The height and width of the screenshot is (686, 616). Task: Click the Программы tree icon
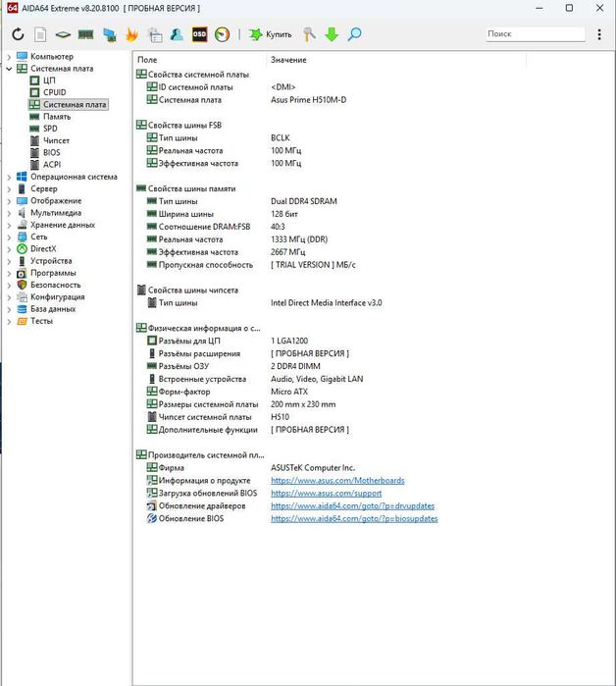[x=22, y=274]
